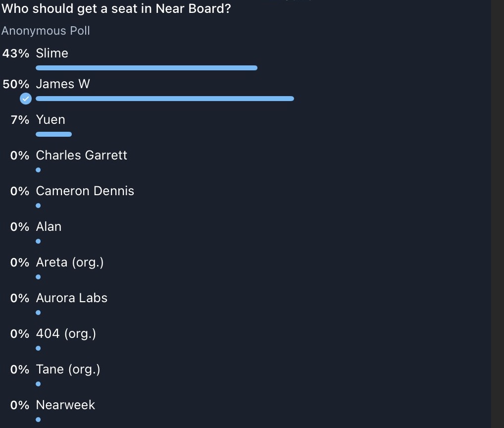This screenshot has width=504, height=428.
Task: Select the Slime poll option
Action: coord(52,53)
